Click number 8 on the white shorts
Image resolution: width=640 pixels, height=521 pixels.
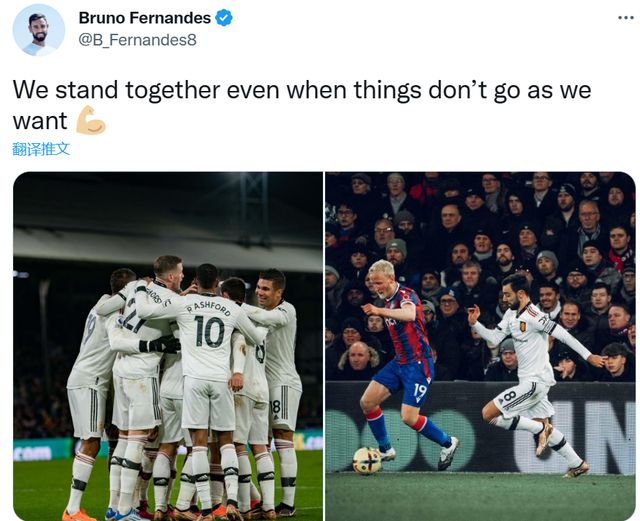pos(509,397)
